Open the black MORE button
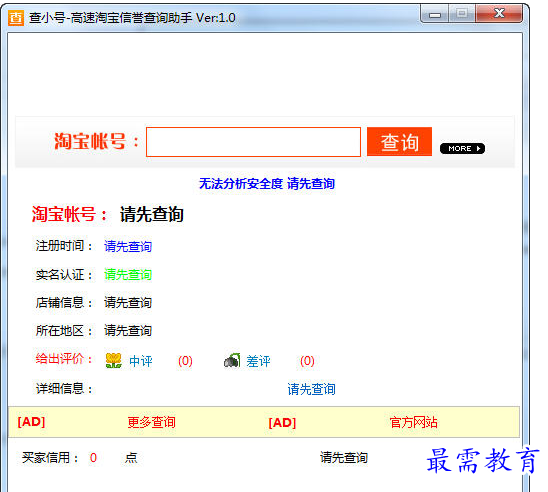 pos(462,149)
